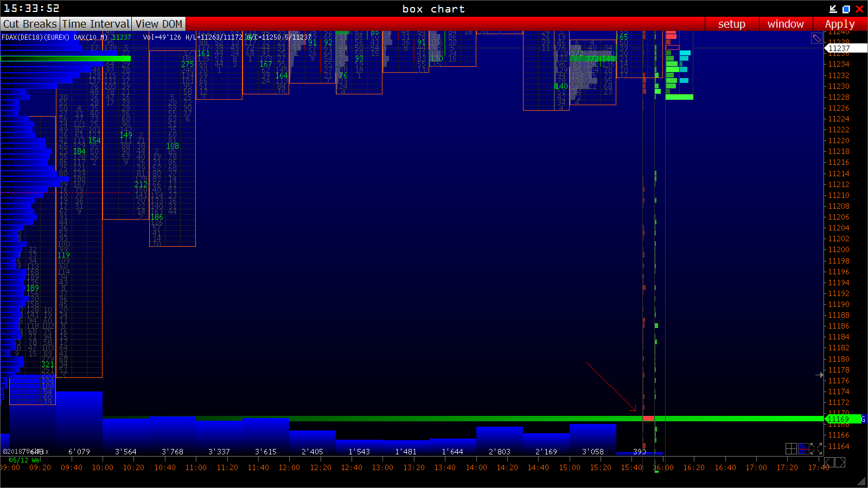This screenshot has height=488, width=868.
Task: Click the 3'615 volume bar label
Action: [266, 452]
